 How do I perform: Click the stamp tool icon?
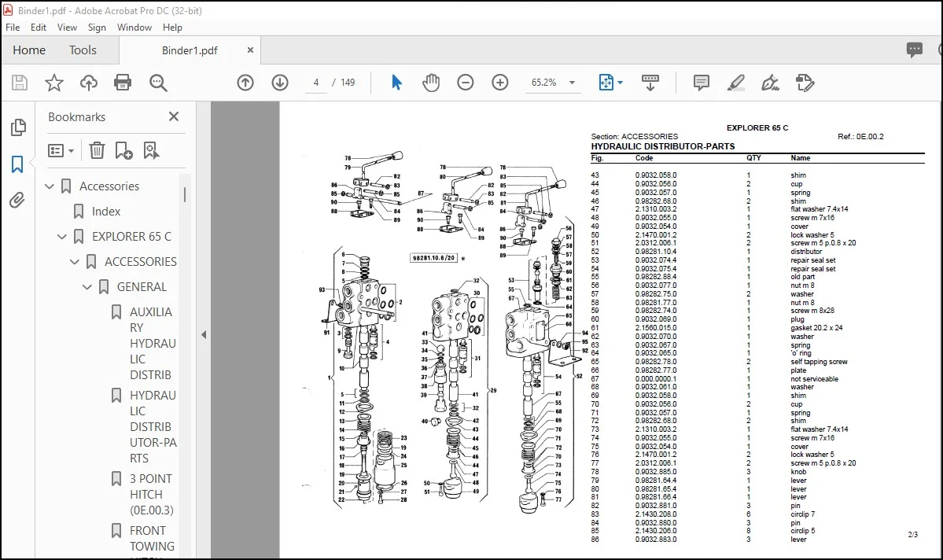coord(805,83)
